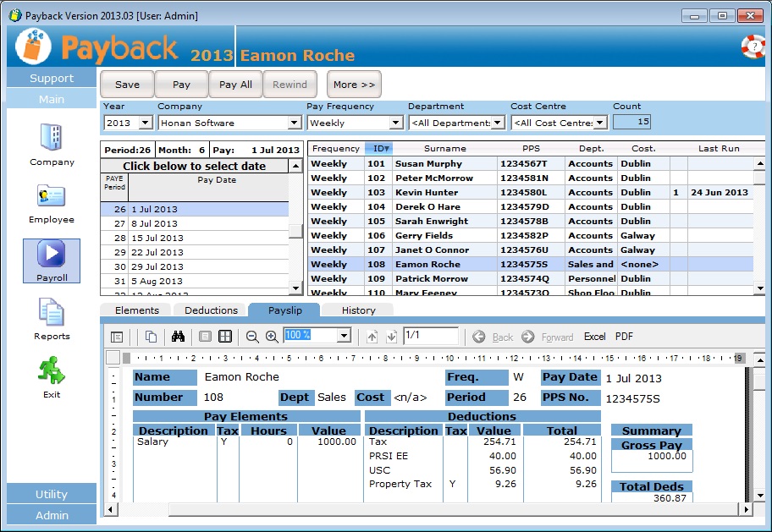The image size is (772, 532).
Task: Select pay date 8 Jul 2013
Action: click(157, 223)
